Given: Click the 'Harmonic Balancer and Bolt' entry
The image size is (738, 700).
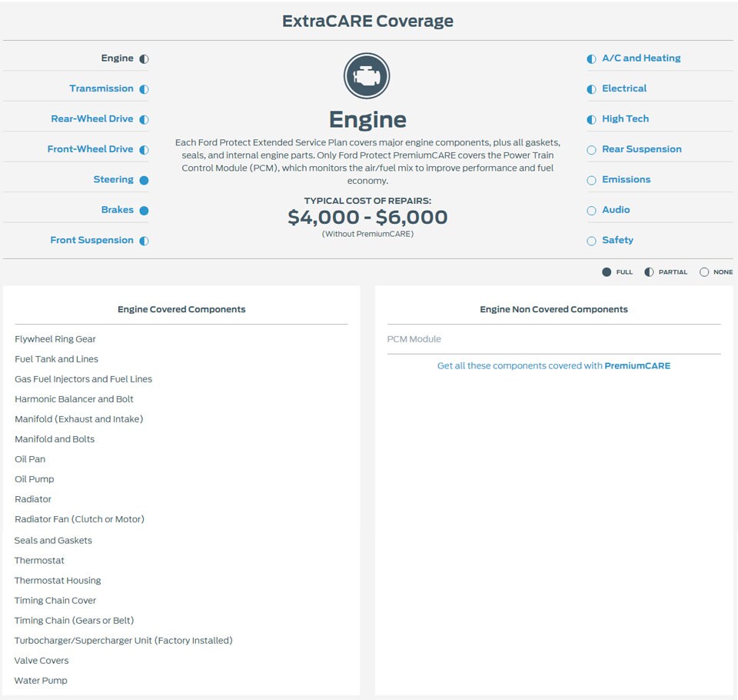Looking at the screenshot, I should point(74,399).
